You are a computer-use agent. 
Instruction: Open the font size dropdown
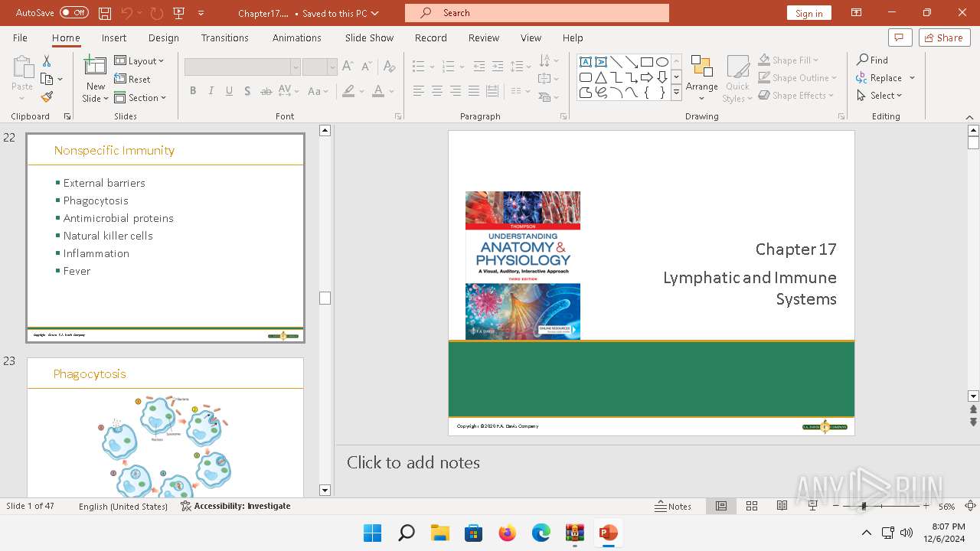332,67
